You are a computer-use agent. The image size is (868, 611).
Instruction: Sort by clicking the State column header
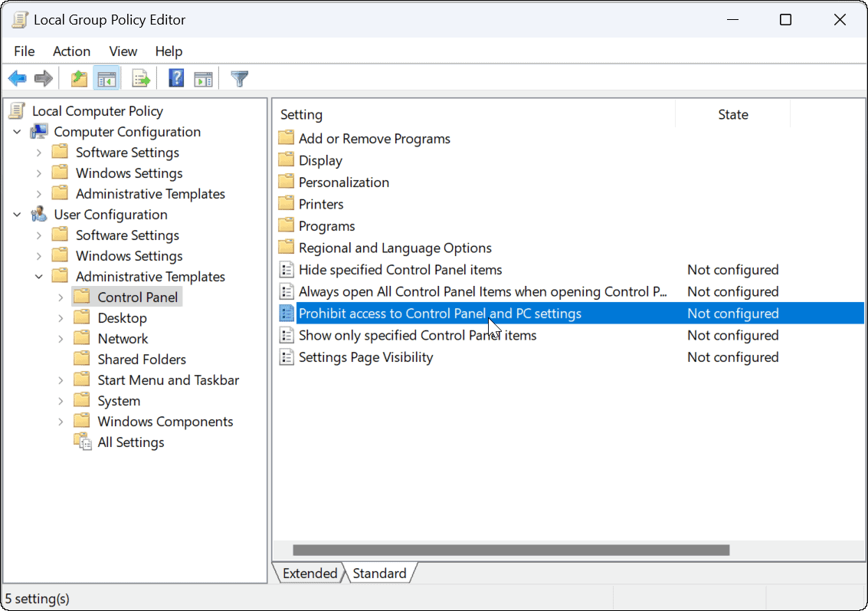tap(732, 114)
